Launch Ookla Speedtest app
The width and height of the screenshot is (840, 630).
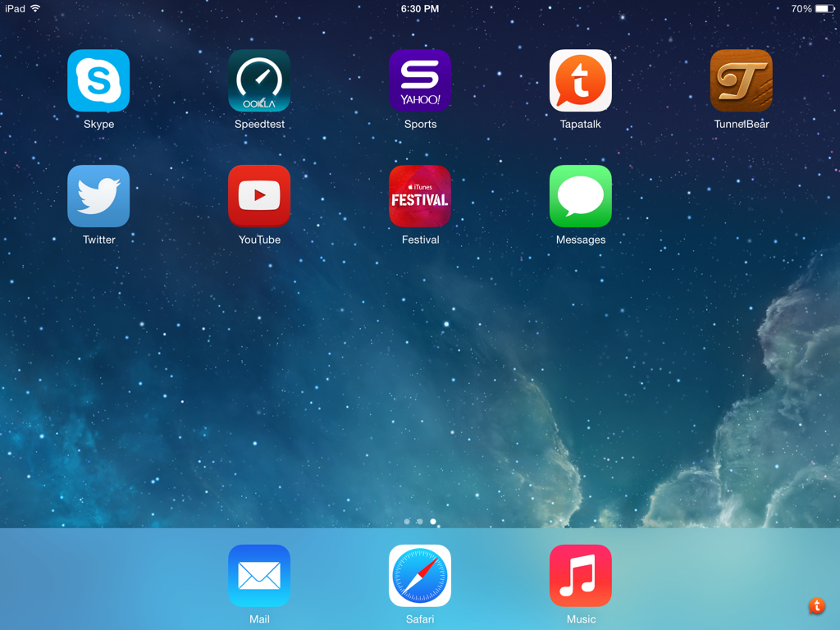tap(259, 80)
